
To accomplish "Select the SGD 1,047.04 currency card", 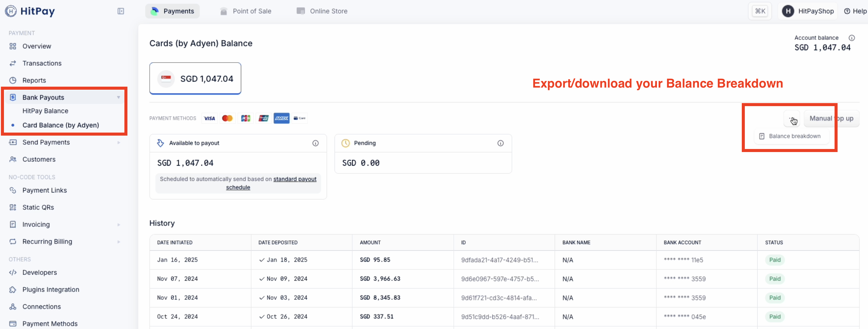I will pyautogui.click(x=195, y=78).
